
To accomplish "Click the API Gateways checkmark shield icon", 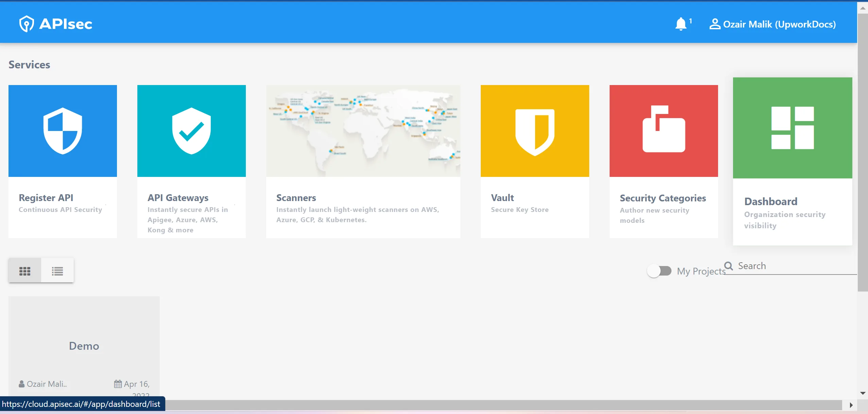I will pos(191,131).
